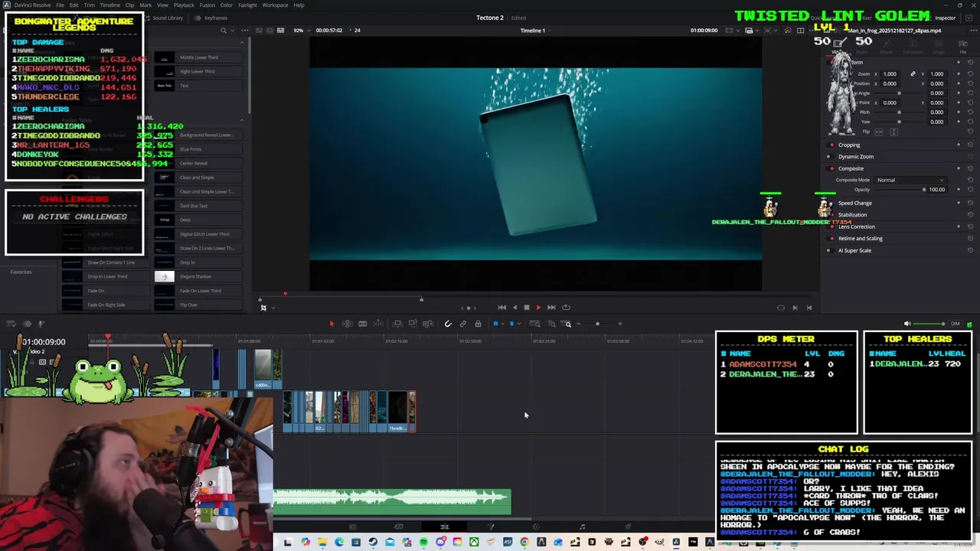Image resolution: width=980 pixels, height=551 pixels.
Task: Toggle the Retime and Scaling switch
Action: coord(831,239)
